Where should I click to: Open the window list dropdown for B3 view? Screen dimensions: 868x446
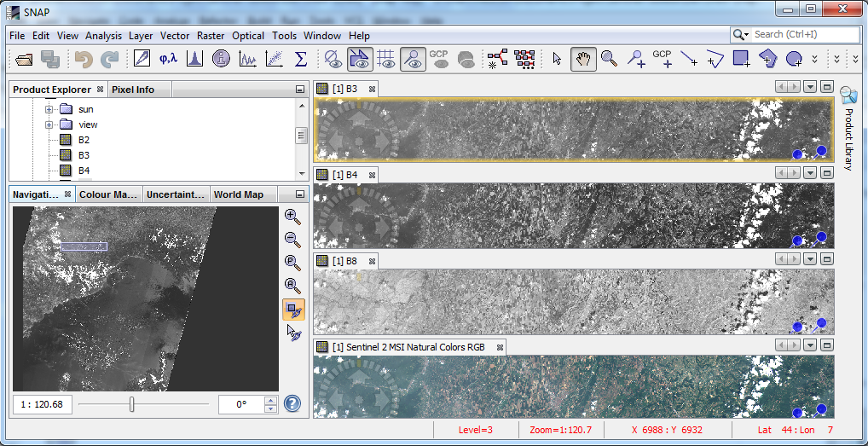pyautogui.click(x=810, y=88)
